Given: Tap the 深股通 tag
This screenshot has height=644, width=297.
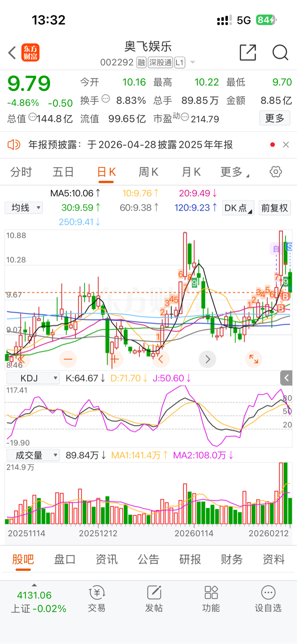Looking at the screenshot, I should pos(160,62).
